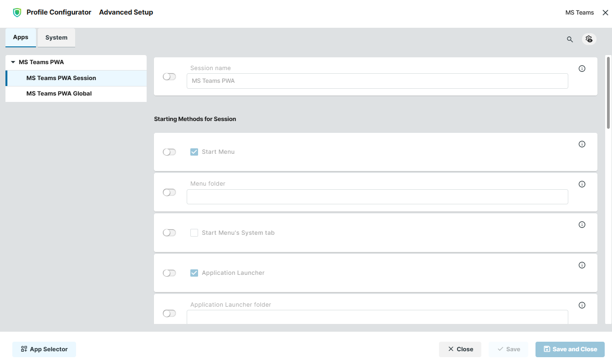The width and height of the screenshot is (612, 364).
Task: Enable the Start Menu toggle switch
Action: pyautogui.click(x=169, y=152)
